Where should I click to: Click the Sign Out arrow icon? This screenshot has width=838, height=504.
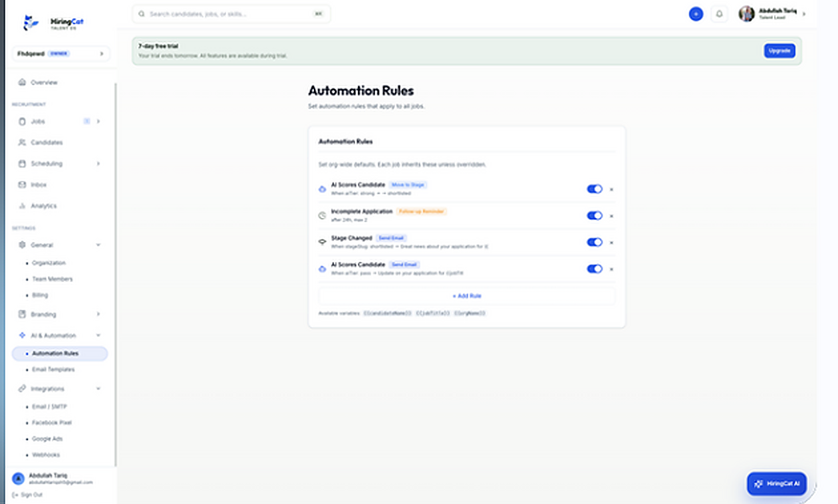15,495
